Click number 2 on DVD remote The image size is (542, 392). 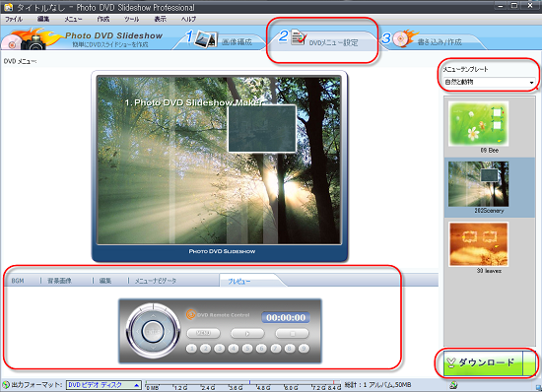[x=205, y=349]
